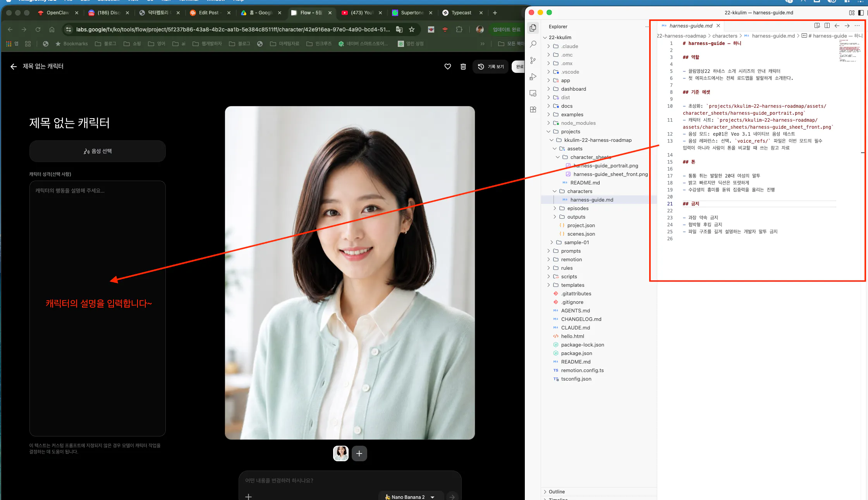Open preview to the side icon in editor
This screenshot has height=500, width=868.
click(817, 26)
